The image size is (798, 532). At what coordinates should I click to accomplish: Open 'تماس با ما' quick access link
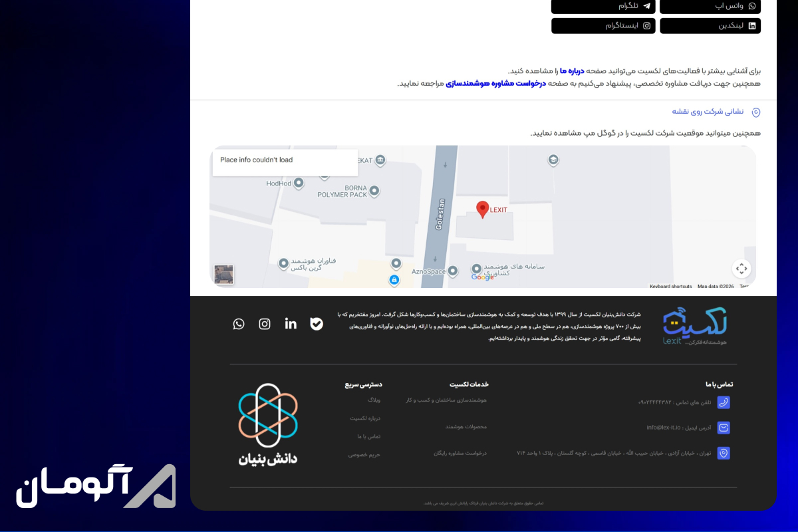[369, 437]
